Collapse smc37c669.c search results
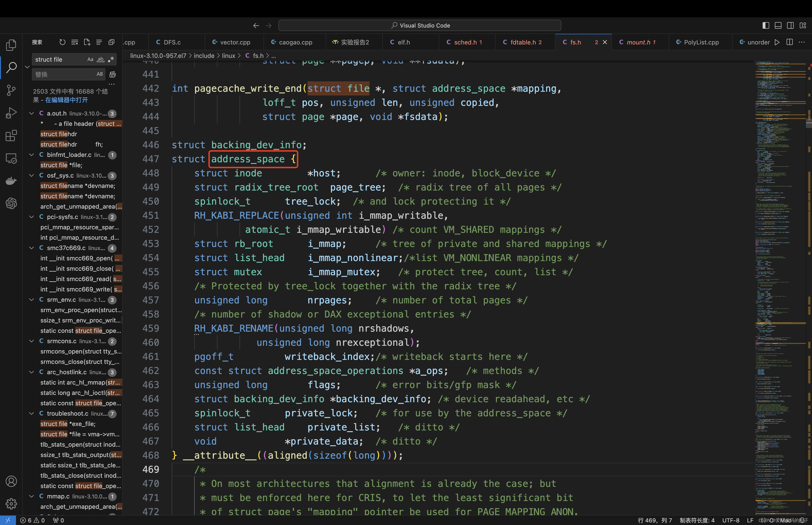812x525 pixels. (x=31, y=248)
